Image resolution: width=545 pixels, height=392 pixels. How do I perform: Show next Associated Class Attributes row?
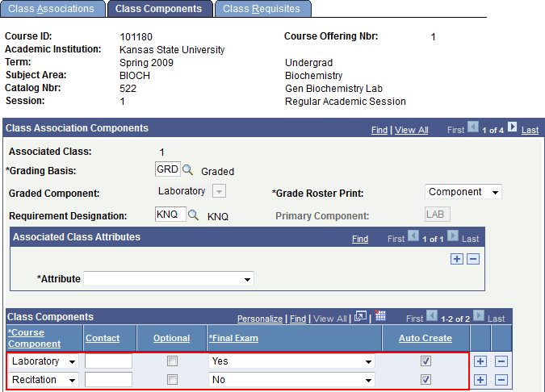point(453,236)
